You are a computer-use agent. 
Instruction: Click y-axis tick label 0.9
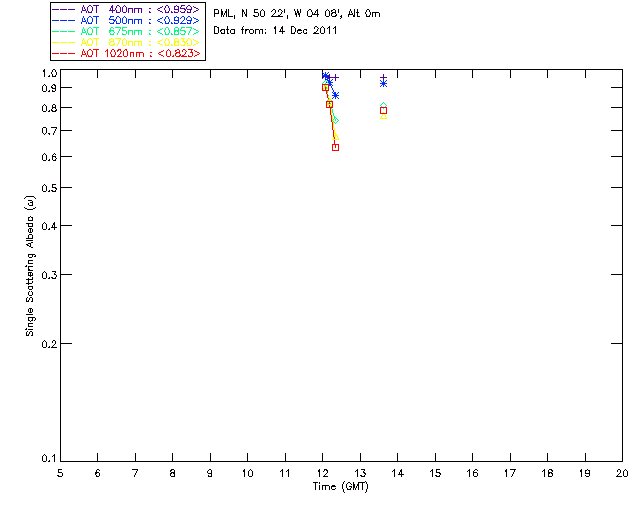(x=49, y=88)
